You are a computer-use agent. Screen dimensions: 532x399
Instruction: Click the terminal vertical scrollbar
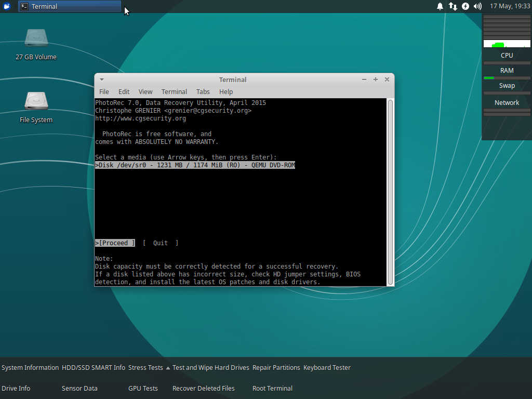coord(390,191)
